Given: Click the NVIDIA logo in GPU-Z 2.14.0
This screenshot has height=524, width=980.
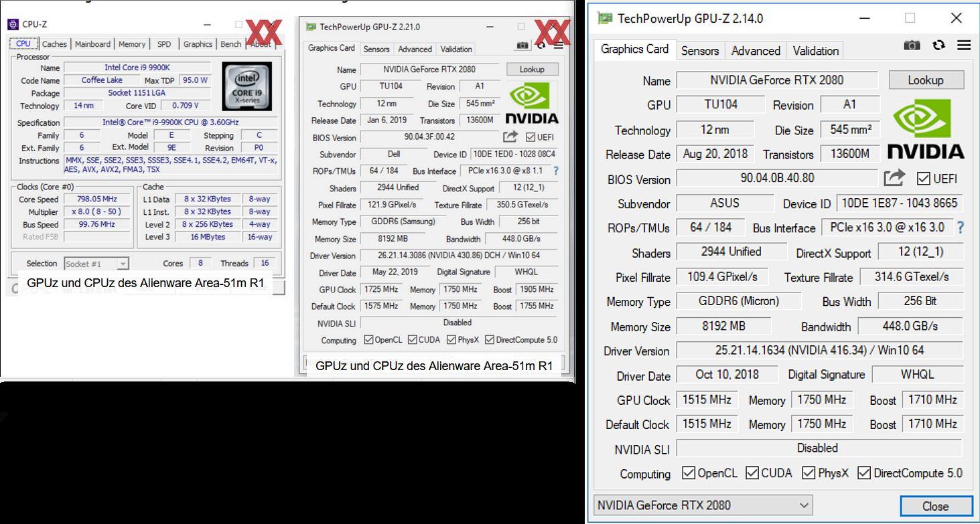Looking at the screenshot, I should 926,128.
